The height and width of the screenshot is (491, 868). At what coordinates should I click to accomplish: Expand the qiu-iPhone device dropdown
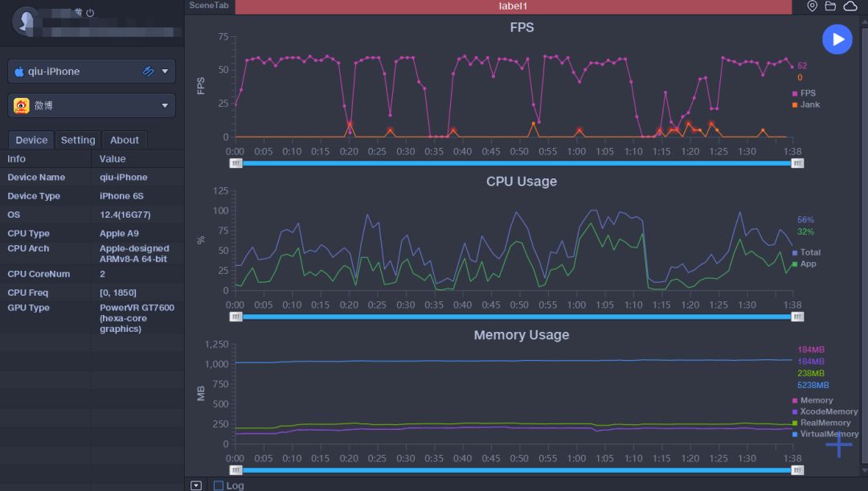pyautogui.click(x=166, y=71)
